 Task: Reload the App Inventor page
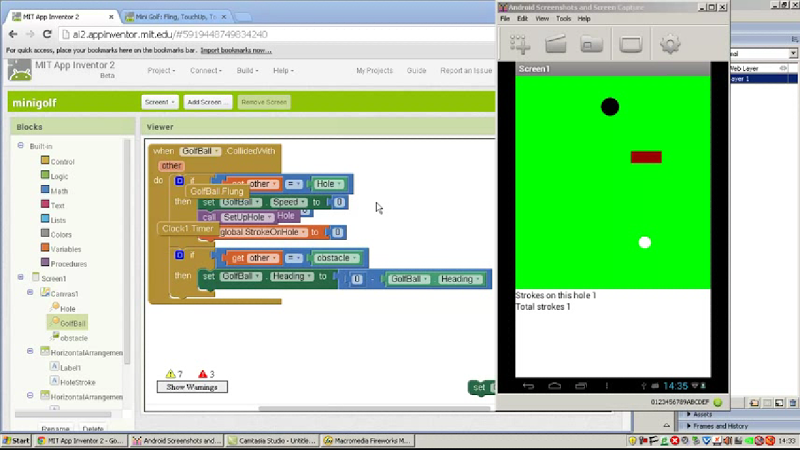tap(47, 34)
